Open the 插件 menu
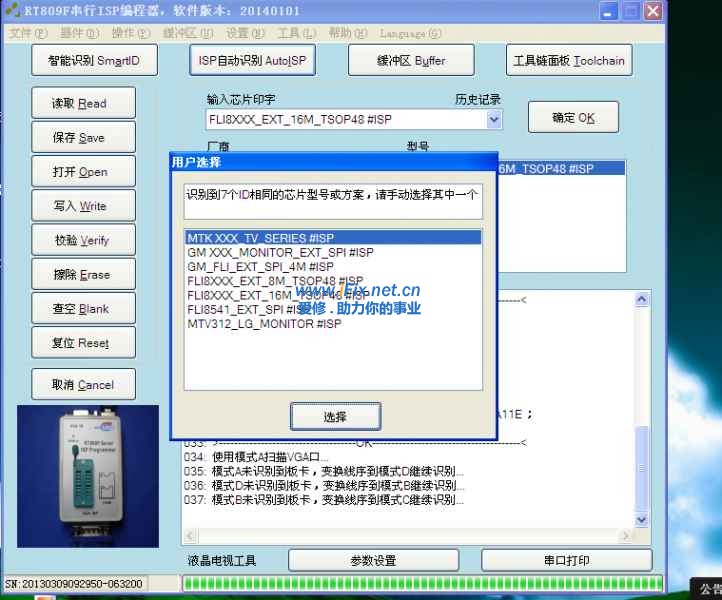722x600 pixels. [79, 33]
